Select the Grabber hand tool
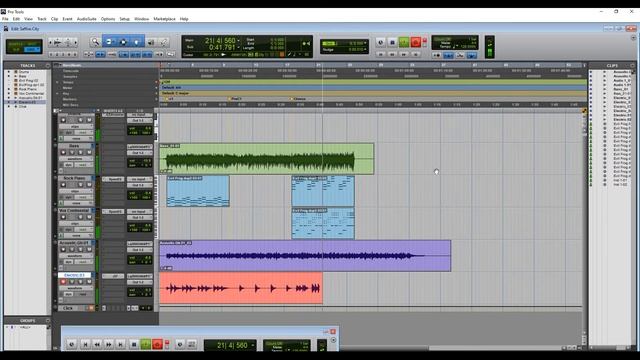This screenshot has width=640, height=360. pyautogui.click(x=136, y=42)
